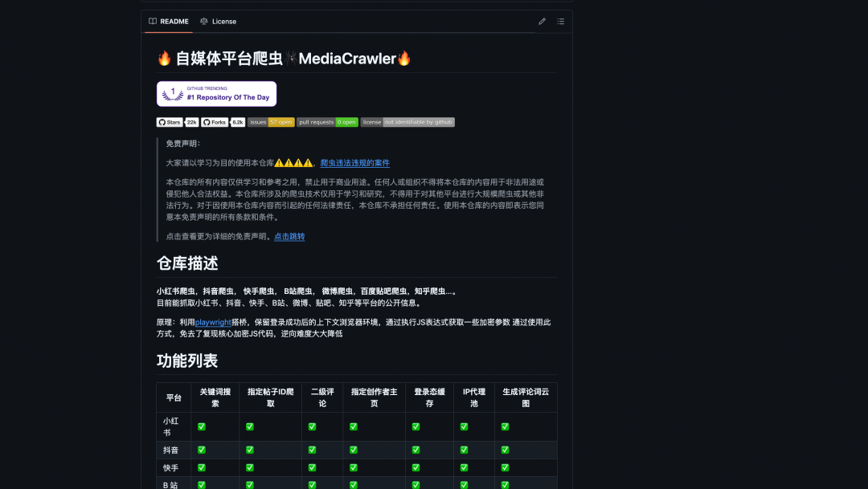Click the 指定创作者主页 column header
Image resolution: width=868 pixels, height=489 pixels.
coord(375,397)
